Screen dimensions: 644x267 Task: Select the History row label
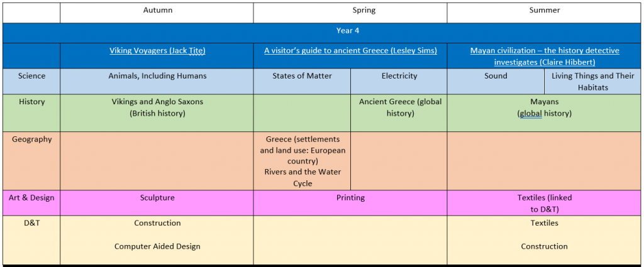coord(31,101)
